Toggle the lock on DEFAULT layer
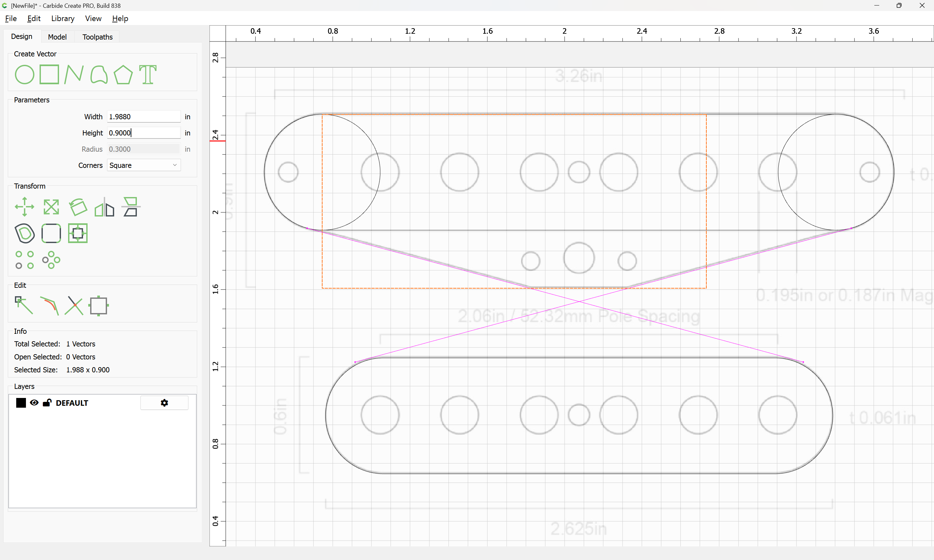 [47, 402]
